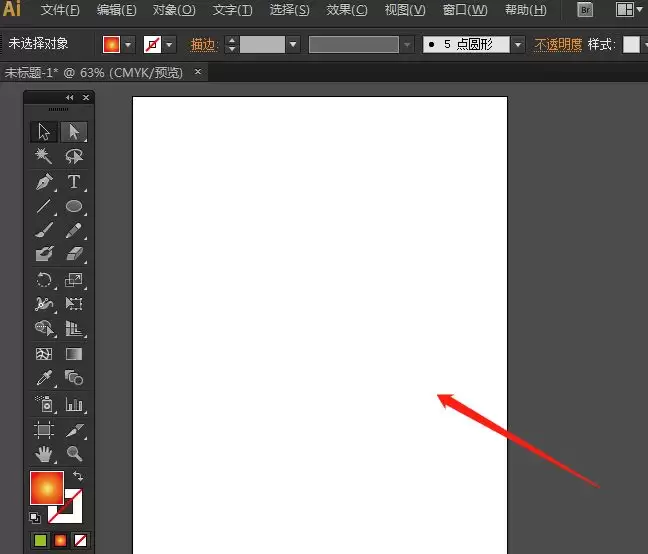Screen dimensions: 648x554
Task: Select the Magic Wand tool
Action: point(43,156)
